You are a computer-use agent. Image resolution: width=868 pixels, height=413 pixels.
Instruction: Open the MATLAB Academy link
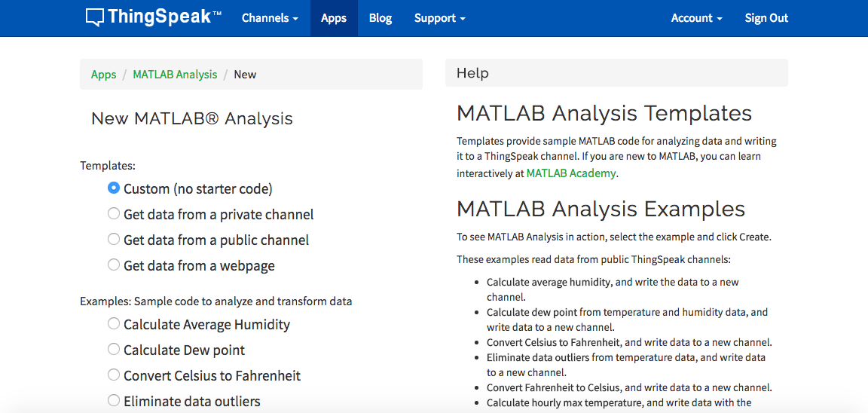570,173
